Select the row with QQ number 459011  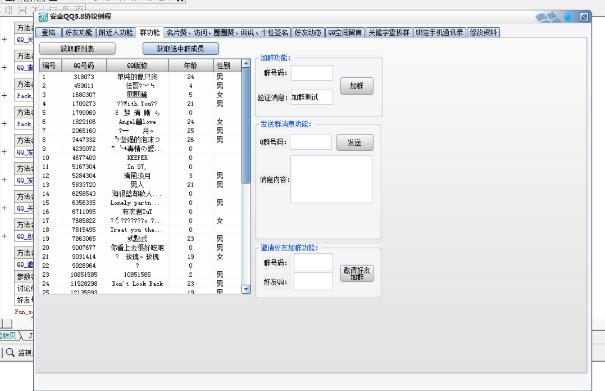(x=140, y=85)
